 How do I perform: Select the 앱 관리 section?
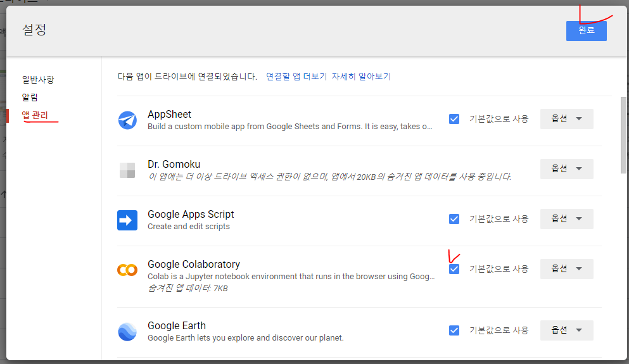35,115
